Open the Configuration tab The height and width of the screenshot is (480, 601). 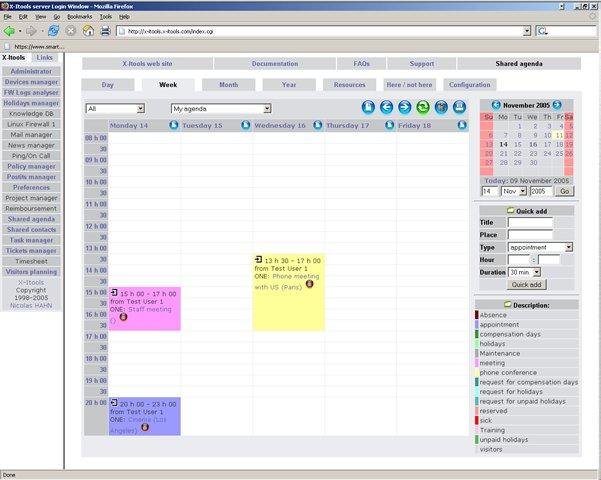[470, 85]
